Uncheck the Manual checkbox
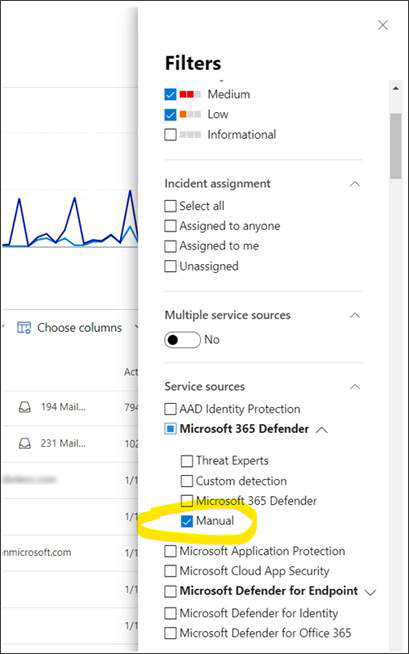 coord(187,521)
